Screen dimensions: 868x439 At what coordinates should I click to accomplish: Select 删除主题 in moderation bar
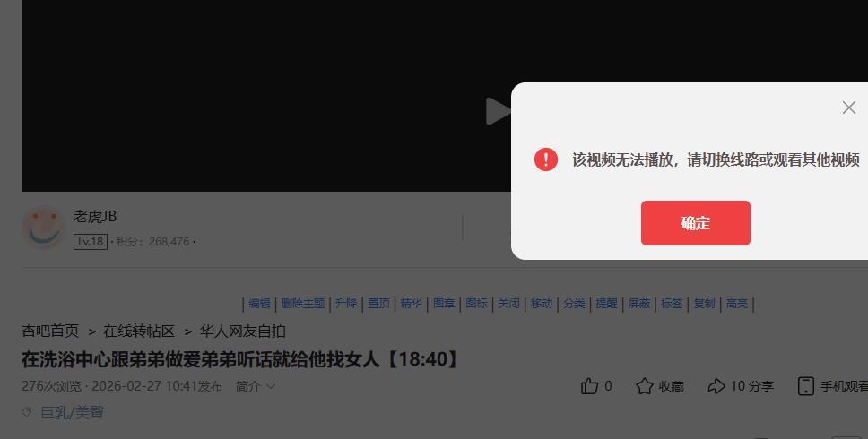pyautogui.click(x=303, y=303)
